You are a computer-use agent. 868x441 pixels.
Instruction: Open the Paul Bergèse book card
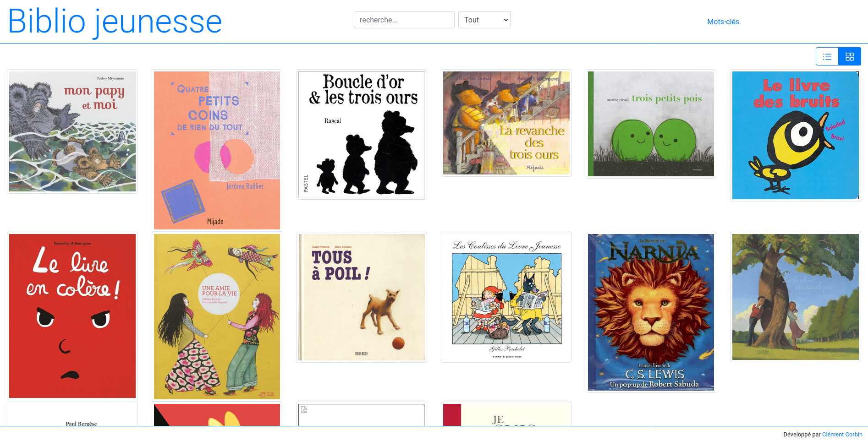72,415
